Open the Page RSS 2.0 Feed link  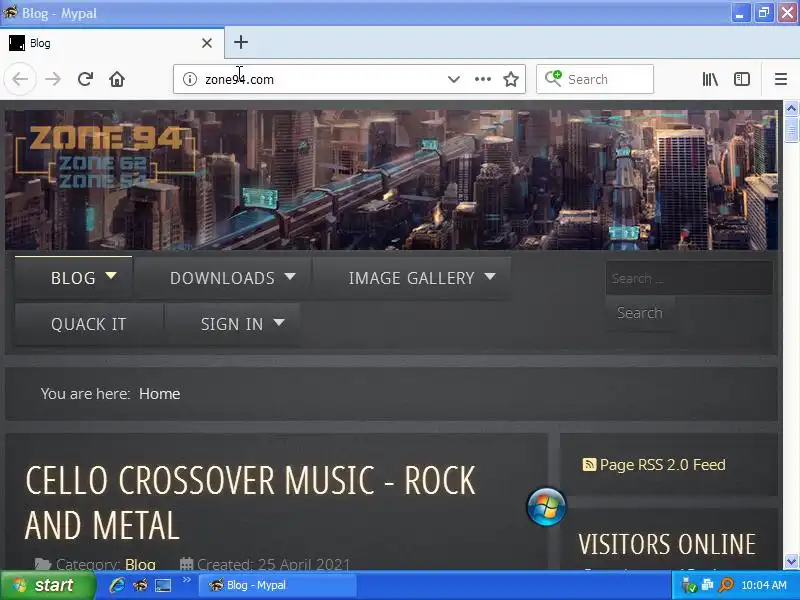click(662, 465)
